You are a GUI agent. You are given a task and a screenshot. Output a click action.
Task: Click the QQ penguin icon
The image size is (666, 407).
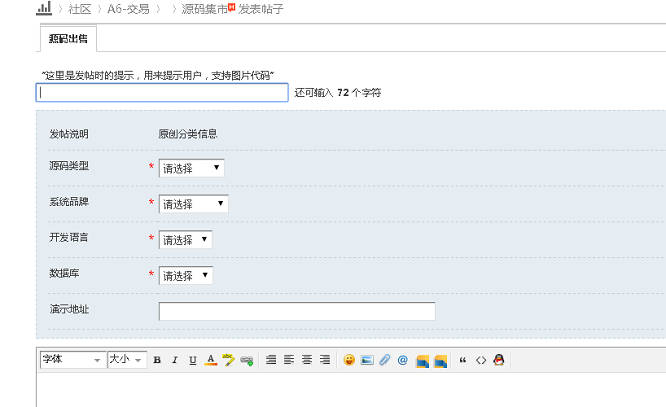[499, 360]
